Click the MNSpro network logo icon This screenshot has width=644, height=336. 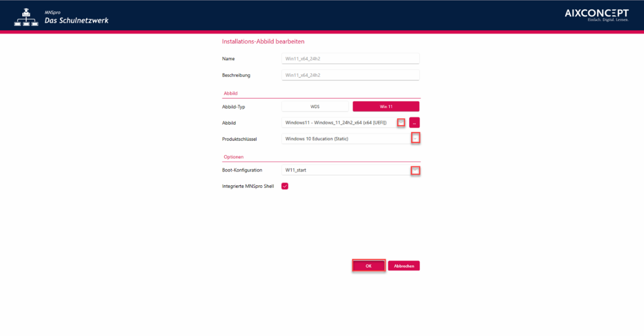click(26, 17)
